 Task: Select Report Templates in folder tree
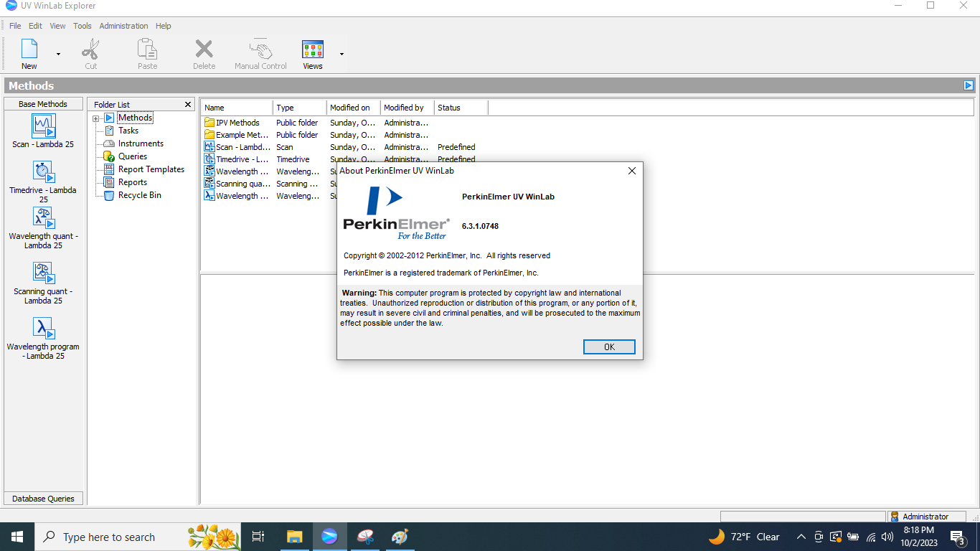click(x=151, y=169)
